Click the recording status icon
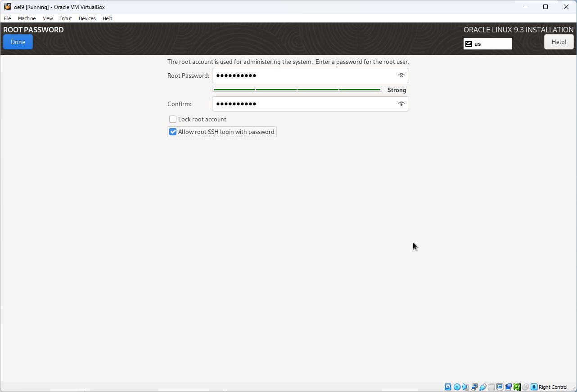577x392 pixels. coord(508,387)
